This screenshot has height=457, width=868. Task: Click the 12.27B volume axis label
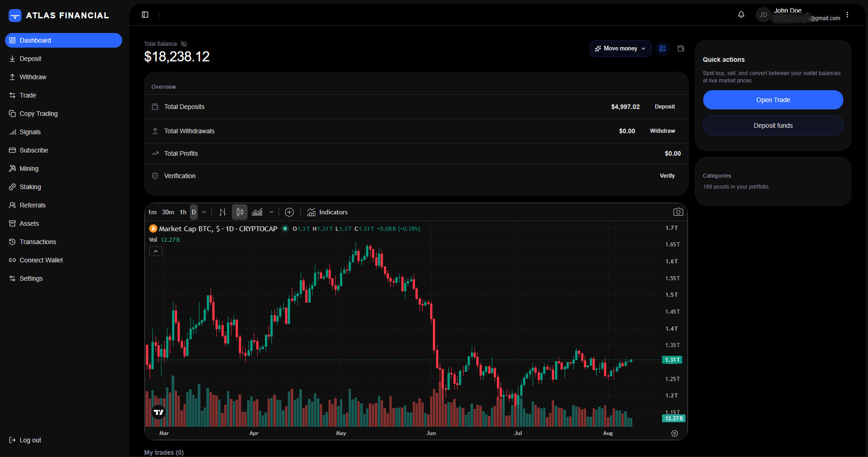pyautogui.click(x=674, y=419)
